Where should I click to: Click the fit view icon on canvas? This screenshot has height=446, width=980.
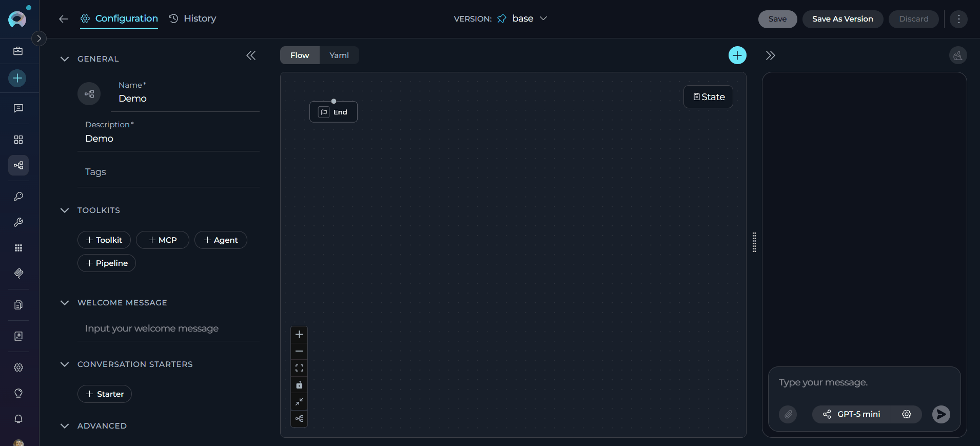(299, 368)
